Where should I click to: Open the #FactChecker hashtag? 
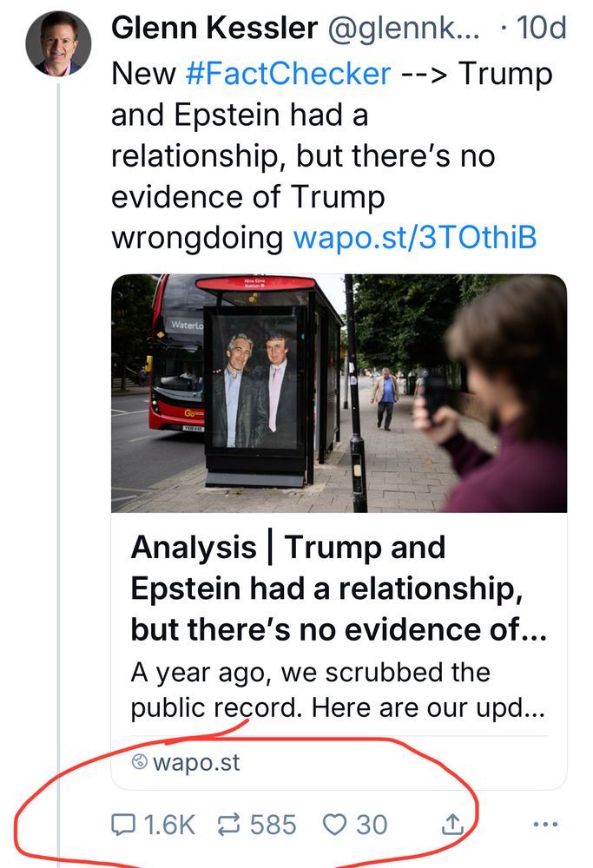point(288,74)
